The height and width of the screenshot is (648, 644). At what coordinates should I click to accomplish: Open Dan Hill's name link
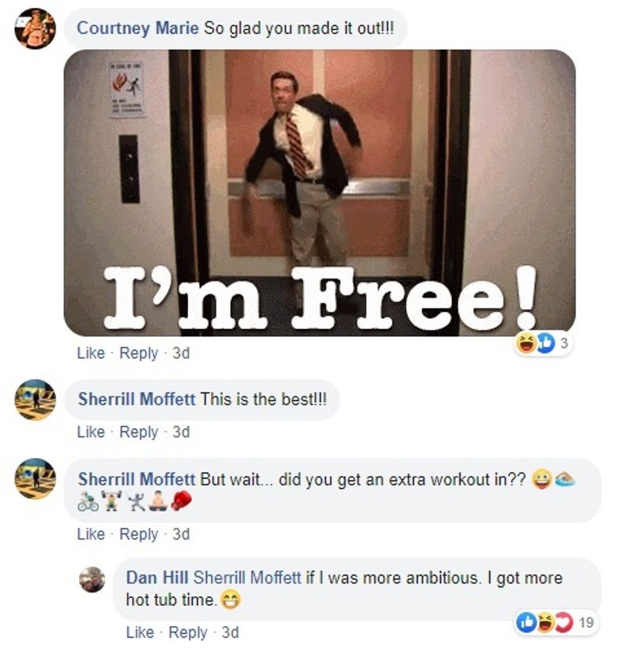tap(157, 577)
